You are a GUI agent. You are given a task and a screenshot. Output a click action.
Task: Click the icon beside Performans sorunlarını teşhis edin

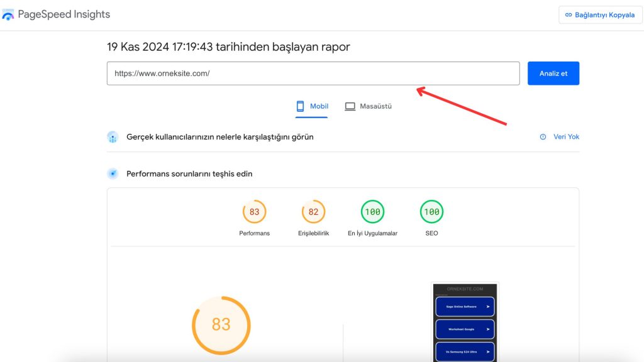113,173
